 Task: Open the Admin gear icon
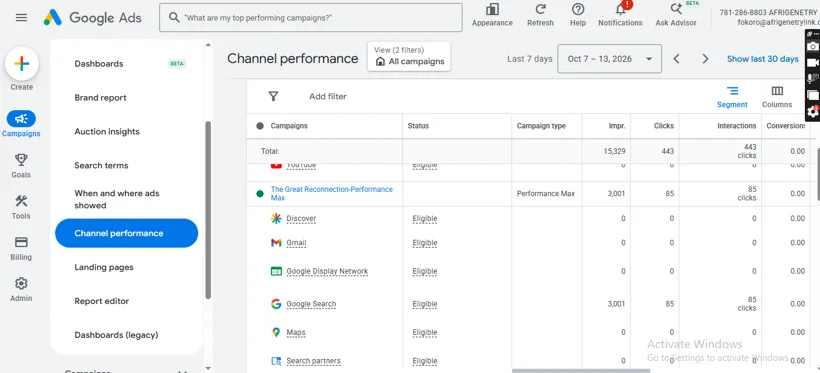coord(21,284)
